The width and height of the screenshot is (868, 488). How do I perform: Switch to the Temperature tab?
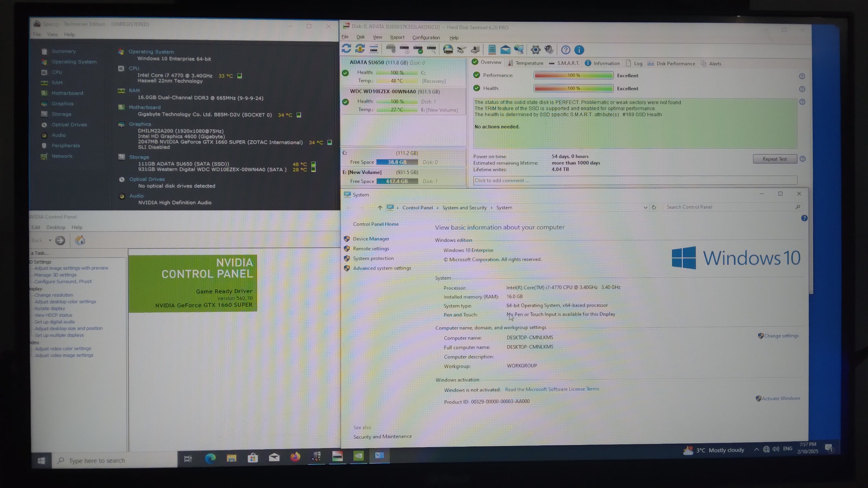[525, 63]
